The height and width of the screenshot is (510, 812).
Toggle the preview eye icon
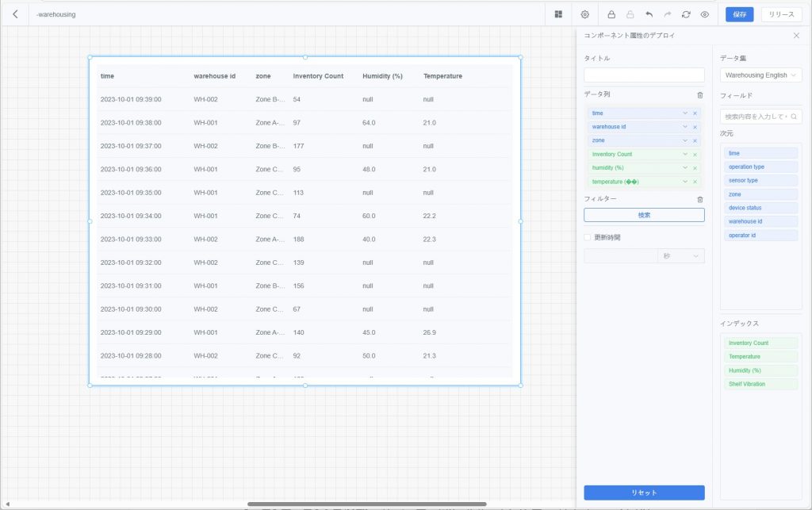[x=704, y=14]
